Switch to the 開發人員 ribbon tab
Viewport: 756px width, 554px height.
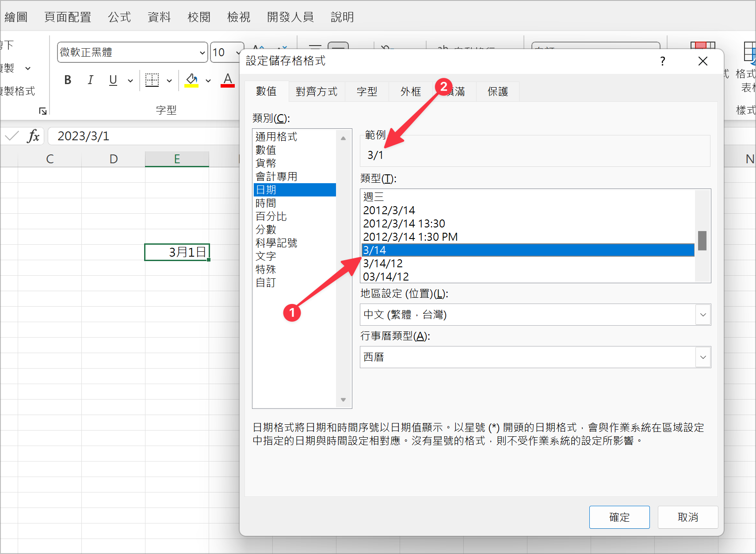tap(290, 17)
